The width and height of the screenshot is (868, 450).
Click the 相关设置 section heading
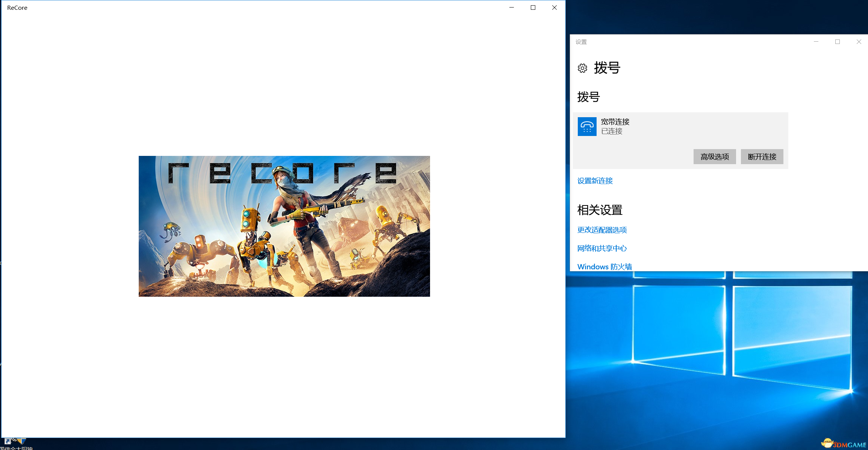(600, 210)
